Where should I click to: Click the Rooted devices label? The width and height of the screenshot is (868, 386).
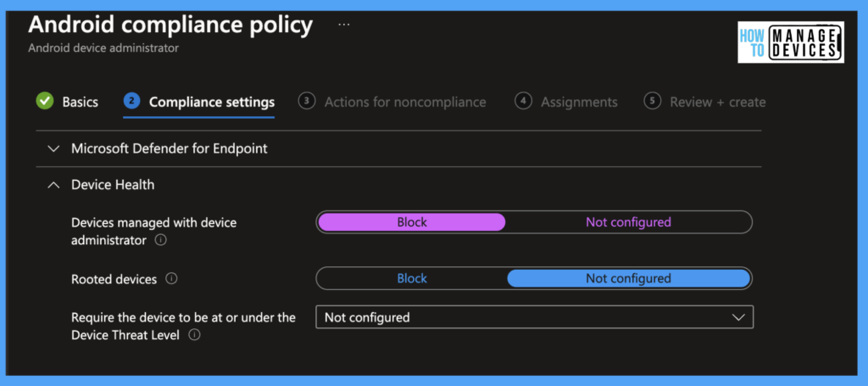114,279
